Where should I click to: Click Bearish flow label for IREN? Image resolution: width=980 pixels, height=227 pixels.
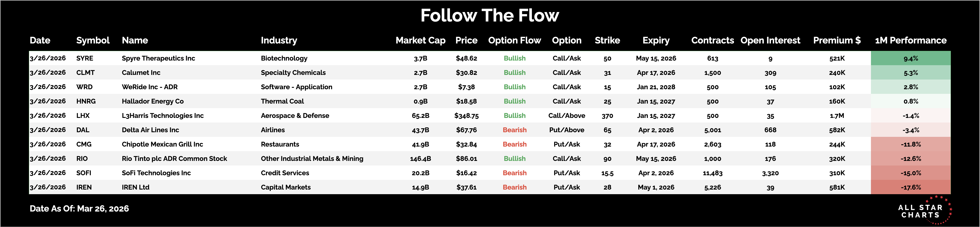point(514,187)
